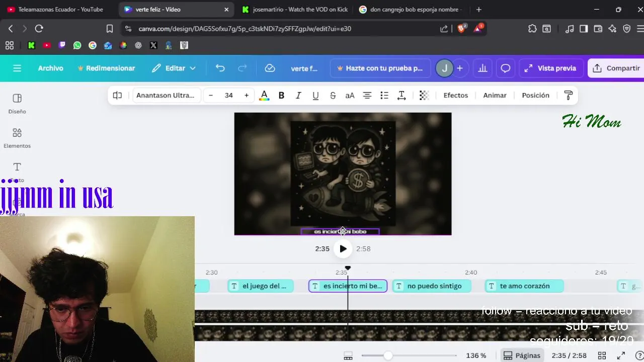Select the caption 'es incierto mi bobo' on canvas
The height and width of the screenshot is (362, 644).
click(340, 232)
